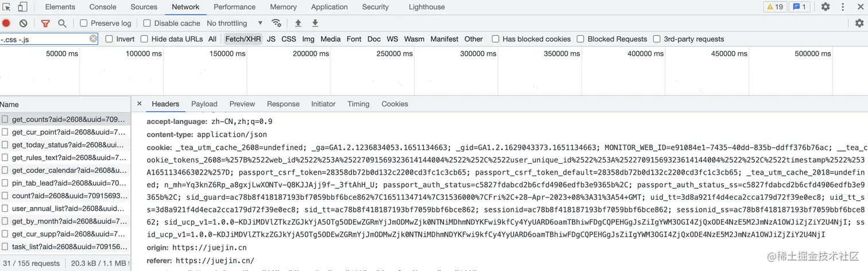The image size is (868, 271).
Task: Open the No throttling dropdown
Action: (234, 23)
